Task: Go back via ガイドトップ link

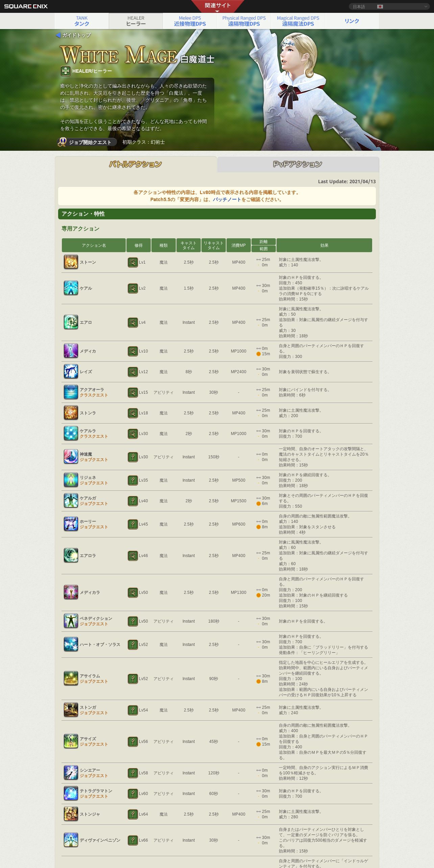Action: (73, 35)
